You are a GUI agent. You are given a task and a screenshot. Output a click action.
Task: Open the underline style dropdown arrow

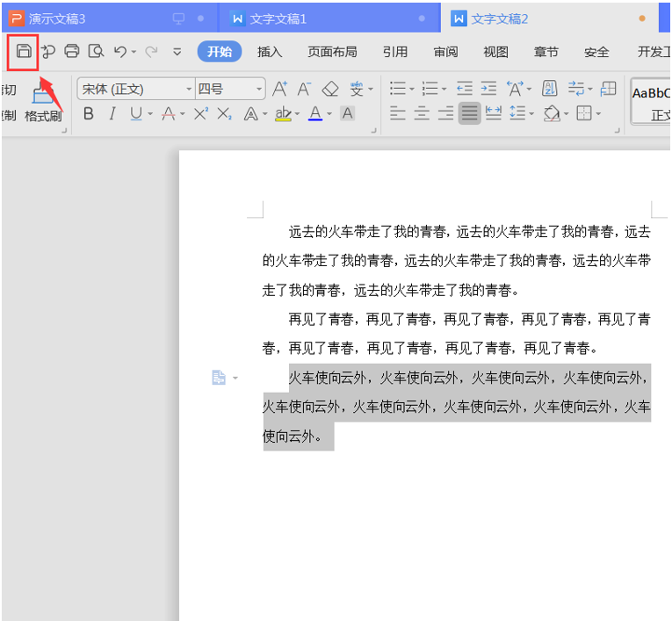click(150, 114)
